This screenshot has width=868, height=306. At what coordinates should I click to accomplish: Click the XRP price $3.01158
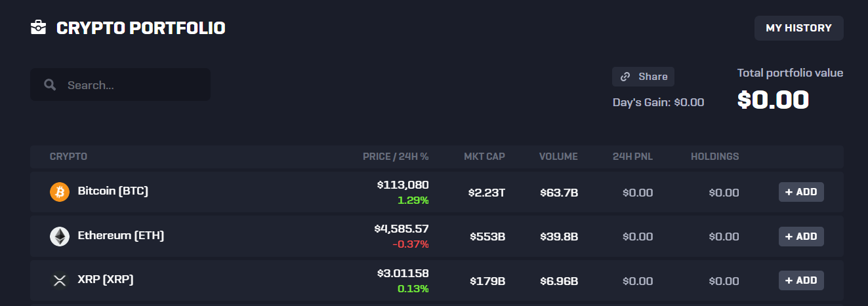coord(403,273)
